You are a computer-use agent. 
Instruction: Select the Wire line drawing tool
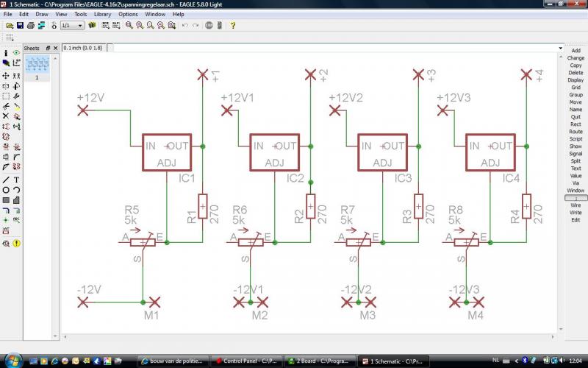click(6, 180)
